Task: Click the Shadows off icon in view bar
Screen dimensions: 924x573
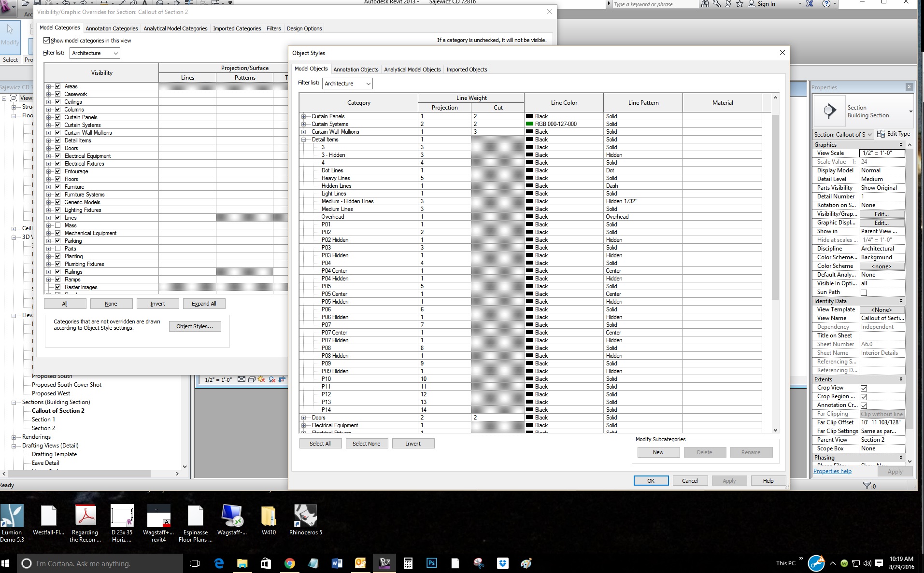Action: [272, 379]
